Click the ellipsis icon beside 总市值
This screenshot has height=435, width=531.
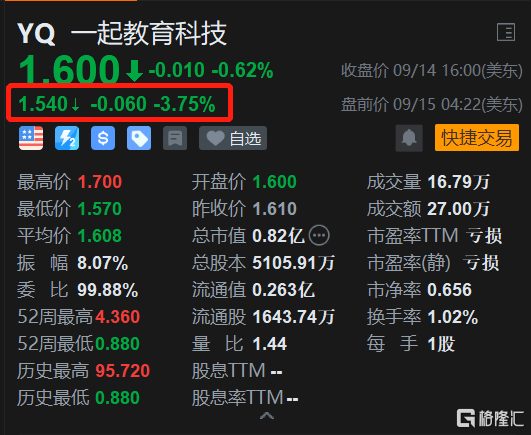coord(319,235)
